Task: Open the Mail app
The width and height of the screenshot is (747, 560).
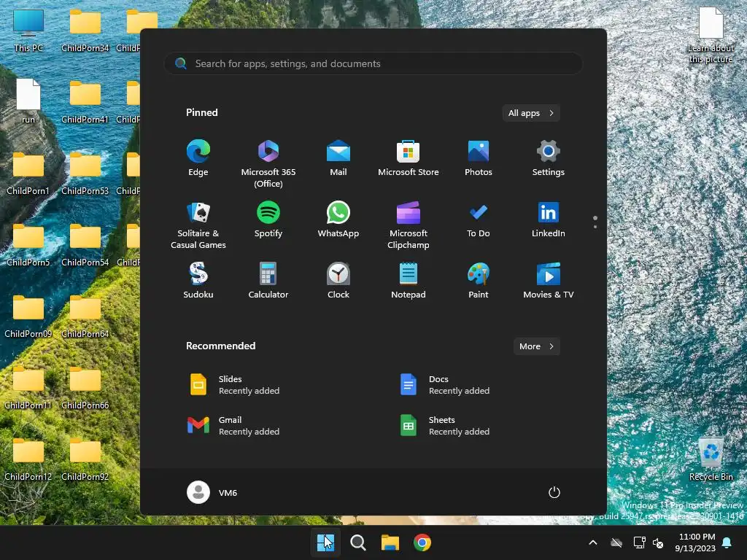Action: point(338,158)
